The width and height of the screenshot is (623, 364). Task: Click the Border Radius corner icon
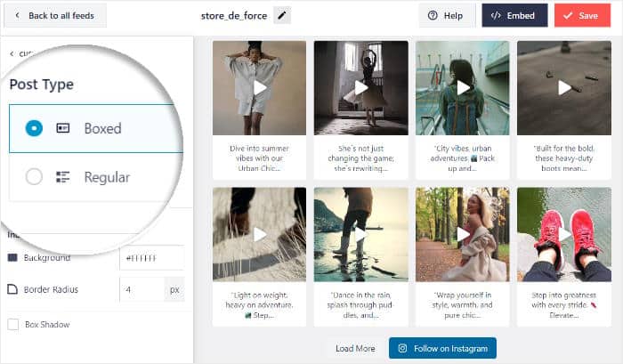coord(12,289)
